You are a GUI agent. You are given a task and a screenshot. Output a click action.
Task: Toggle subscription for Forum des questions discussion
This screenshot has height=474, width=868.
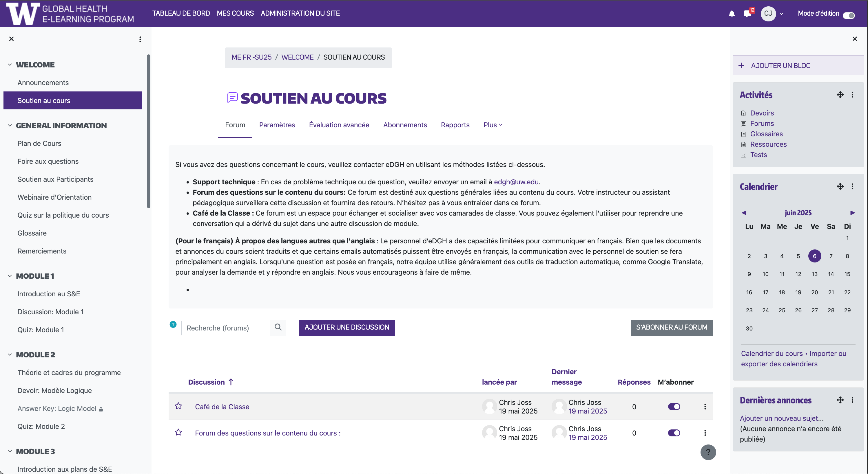[674, 433]
